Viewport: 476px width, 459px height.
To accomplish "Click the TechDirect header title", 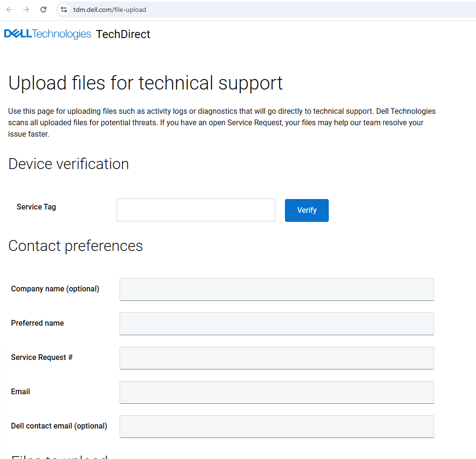I will 123,34.
